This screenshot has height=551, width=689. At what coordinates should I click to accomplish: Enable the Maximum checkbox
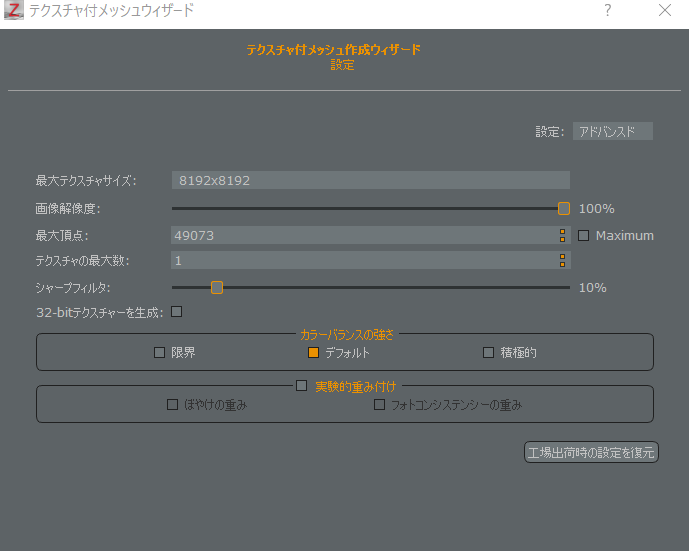pyautogui.click(x=584, y=236)
